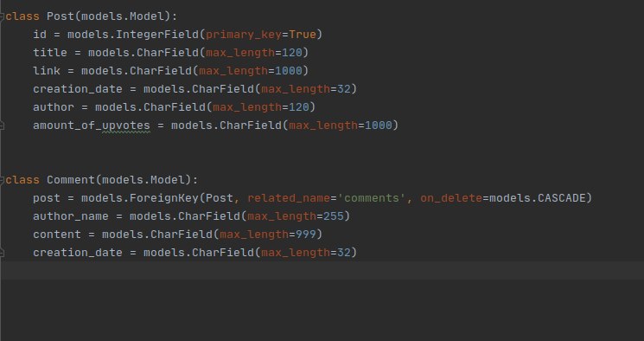Click the 'Post' argument inside ForeignKey
Screen dimensions: 644x341
220,198
